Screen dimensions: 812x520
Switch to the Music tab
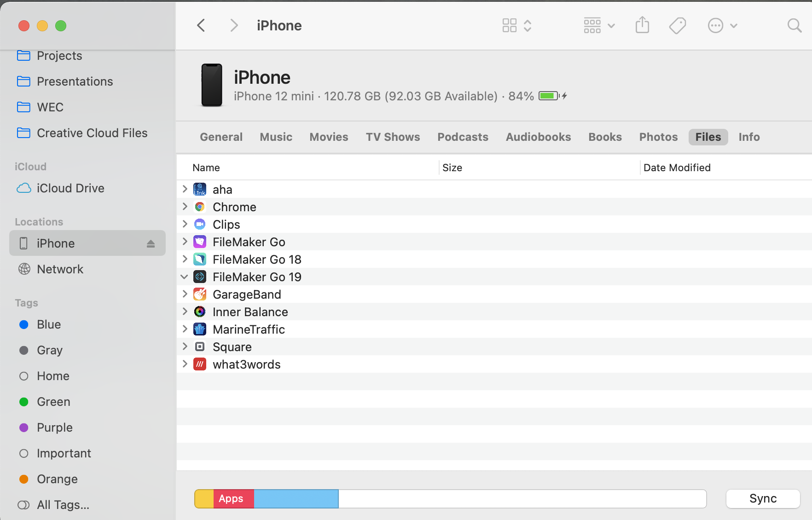276,137
